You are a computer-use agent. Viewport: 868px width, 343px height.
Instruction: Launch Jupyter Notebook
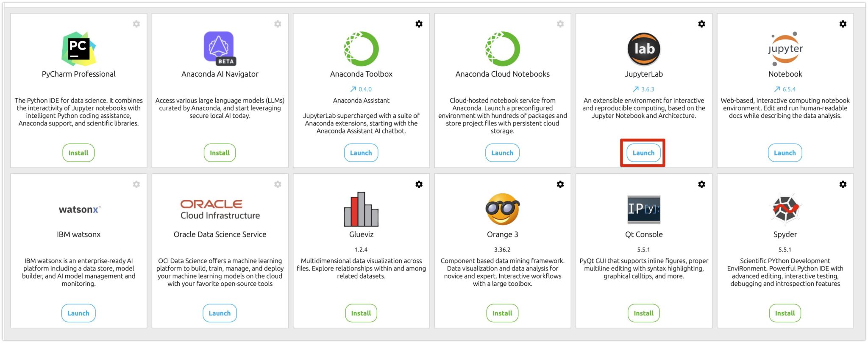tap(785, 153)
